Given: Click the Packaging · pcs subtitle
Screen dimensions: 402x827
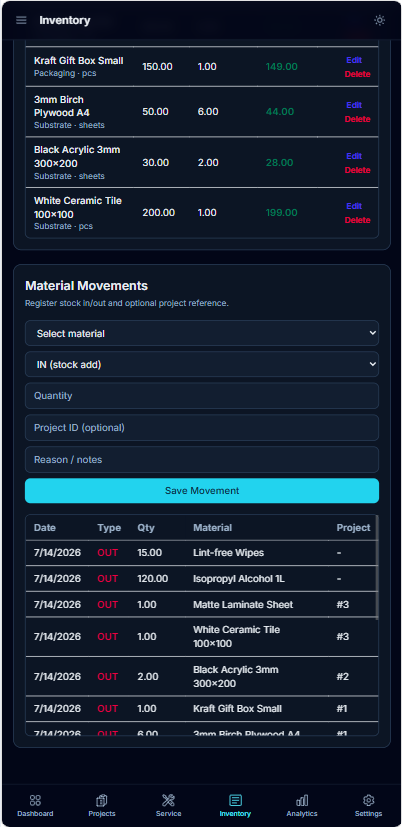Looking at the screenshot, I should 65,73.
